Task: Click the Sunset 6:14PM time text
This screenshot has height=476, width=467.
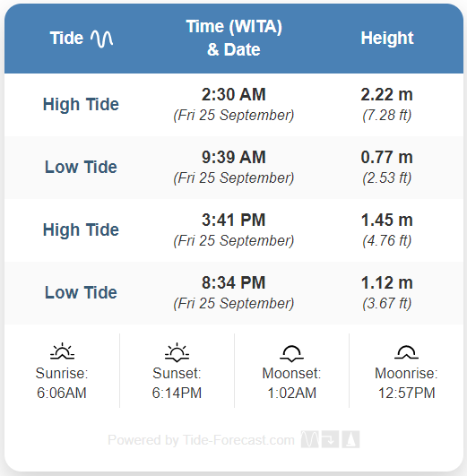Action: click(177, 393)
